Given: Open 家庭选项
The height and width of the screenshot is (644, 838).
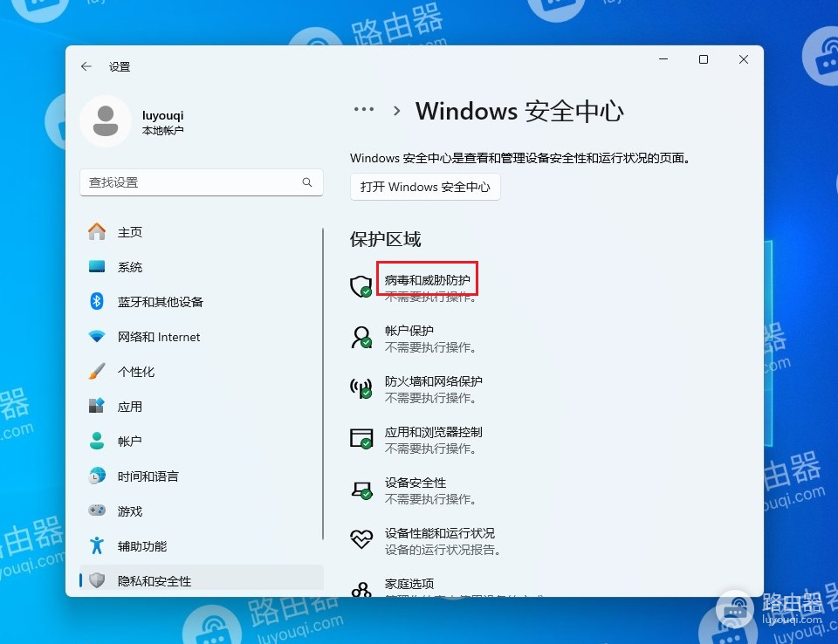Looking at the screenshot, I should [409, 584].
